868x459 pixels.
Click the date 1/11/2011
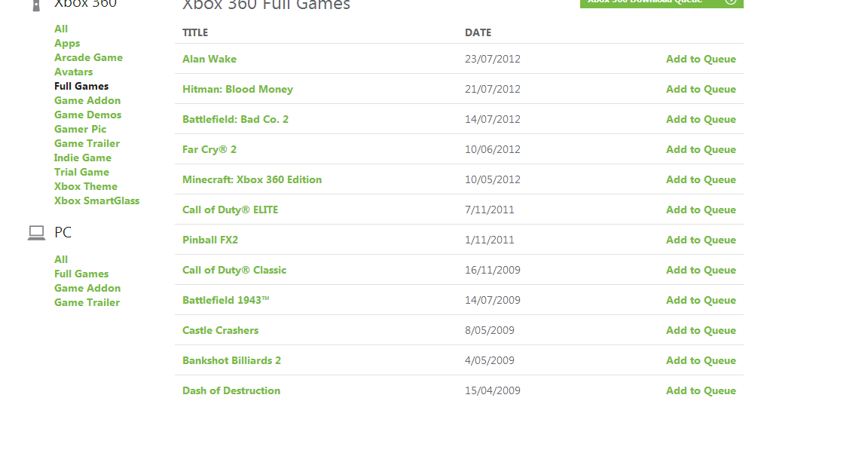coord(489,240)
